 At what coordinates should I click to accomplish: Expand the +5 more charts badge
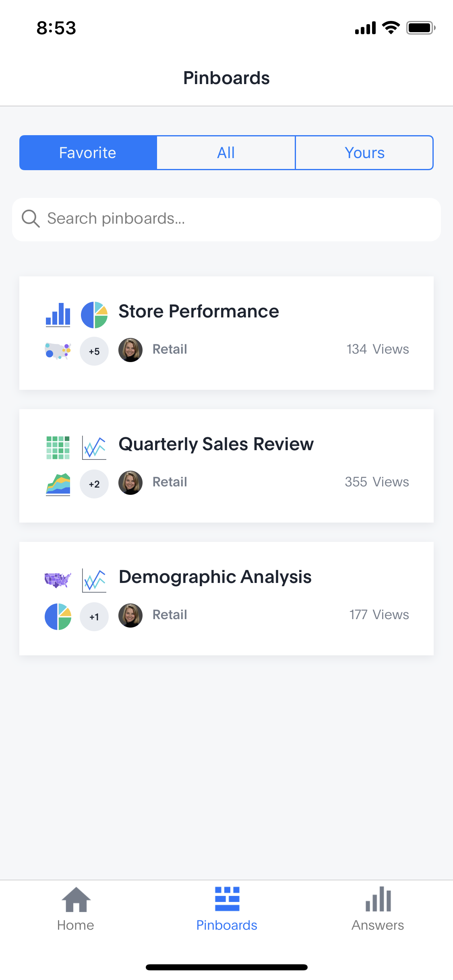94,351
